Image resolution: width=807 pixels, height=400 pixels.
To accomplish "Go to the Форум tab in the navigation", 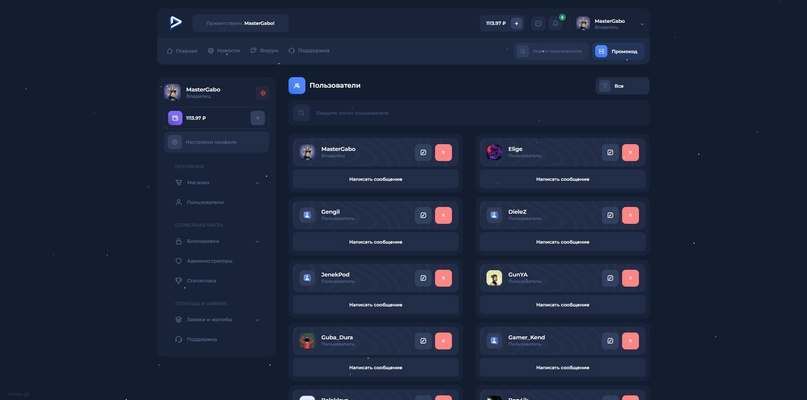I will click(264, 50).
